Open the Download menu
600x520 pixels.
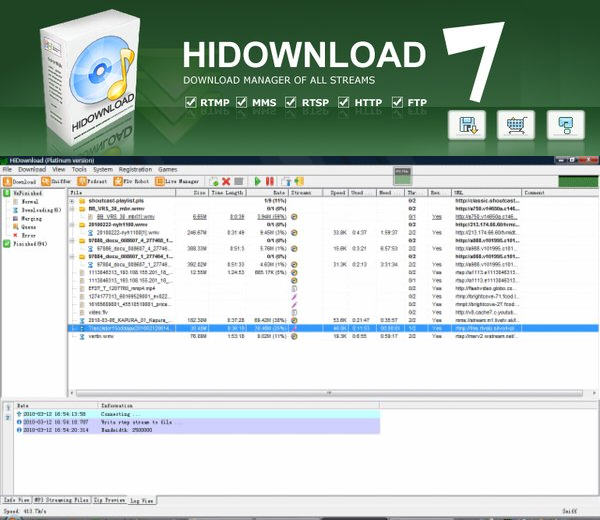(x=32, y=169)
